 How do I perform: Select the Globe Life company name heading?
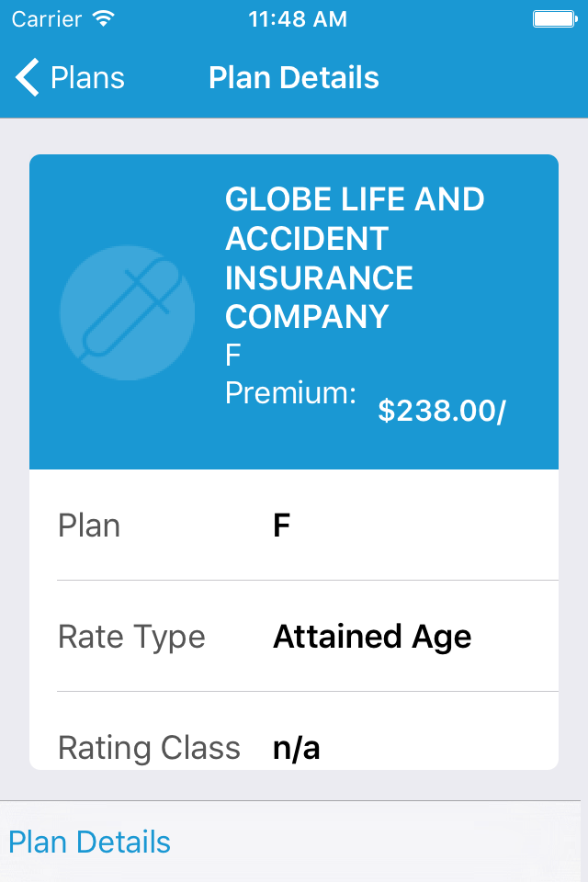pos(355,258)
